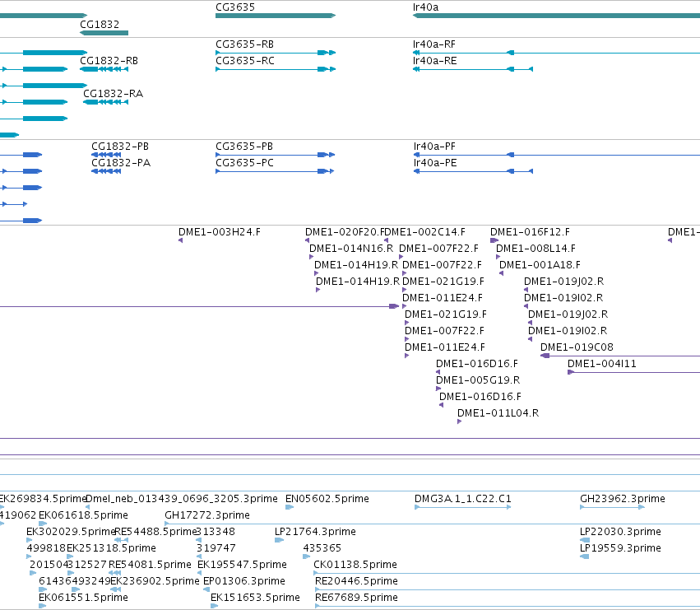The height and width of the screenshot is (610, 700).
Task: Click the teal CG3635 gene arrow bar
Action: point(276,16)
